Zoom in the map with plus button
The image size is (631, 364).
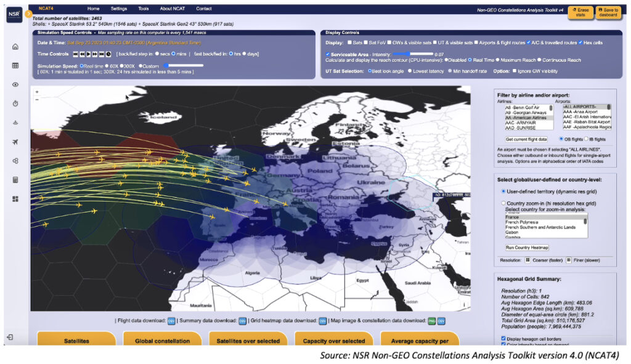coord(37,92)
